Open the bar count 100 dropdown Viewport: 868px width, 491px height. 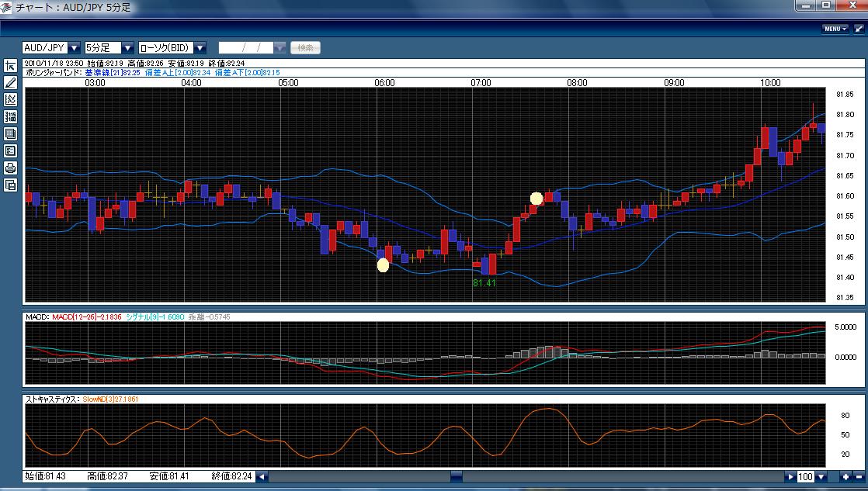click(821, 476)
